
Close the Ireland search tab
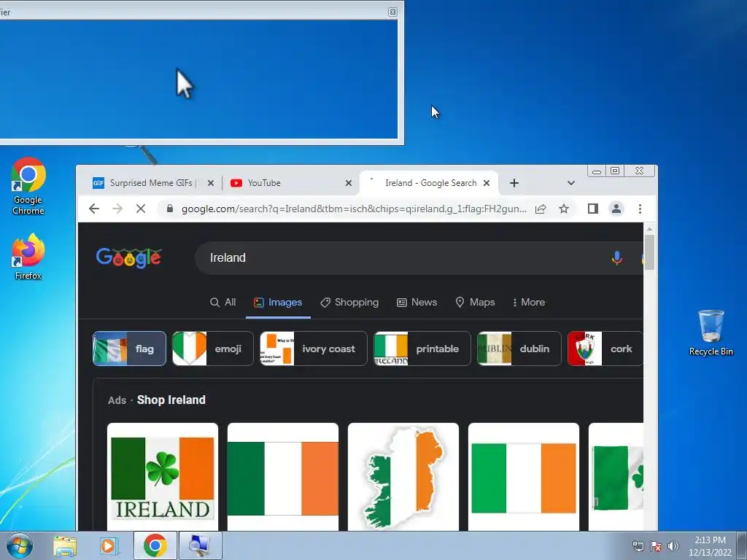(487, 183)
